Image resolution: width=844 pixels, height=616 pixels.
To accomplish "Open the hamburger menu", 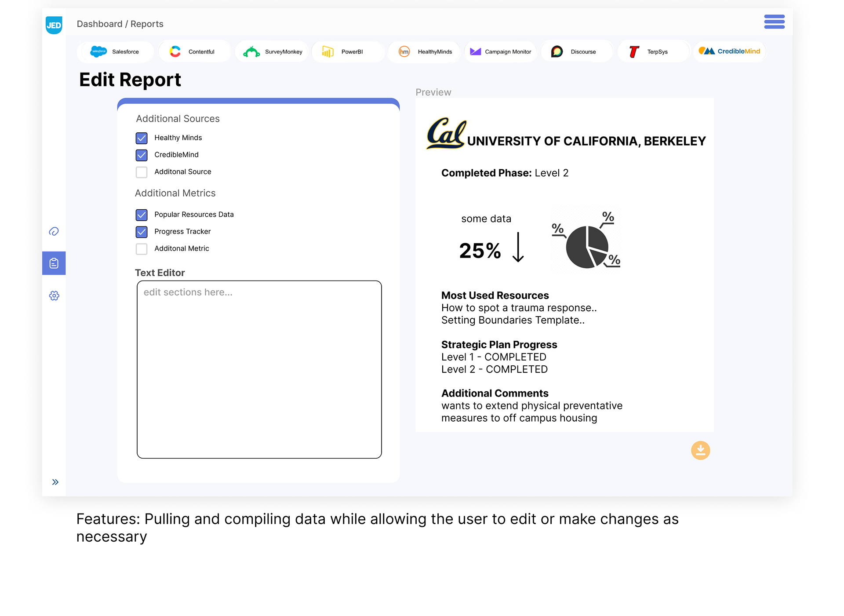I will (x=774, y=22).
